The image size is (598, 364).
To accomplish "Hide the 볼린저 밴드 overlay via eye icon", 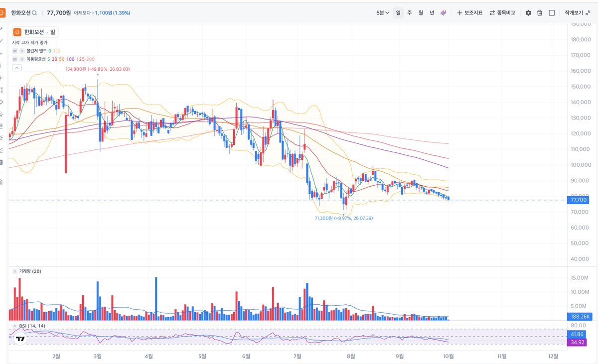I will point(15,51).
